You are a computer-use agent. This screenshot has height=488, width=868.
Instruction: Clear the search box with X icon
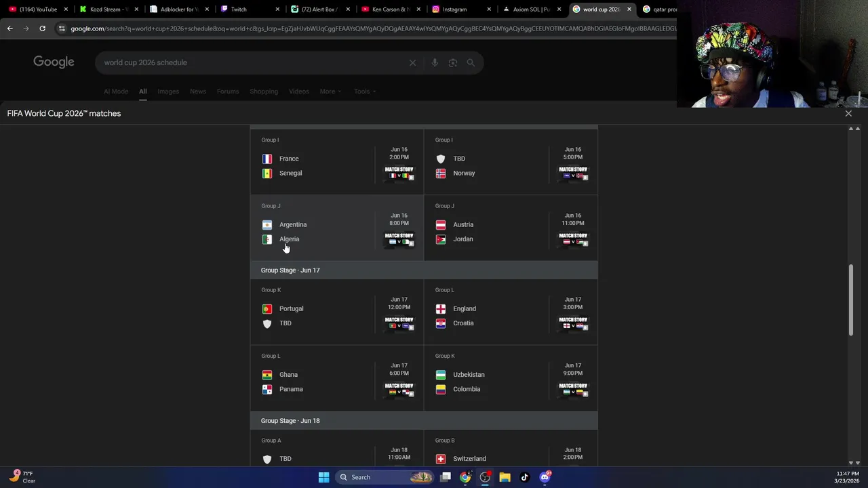pyautogui.click(x=412, y=63)
